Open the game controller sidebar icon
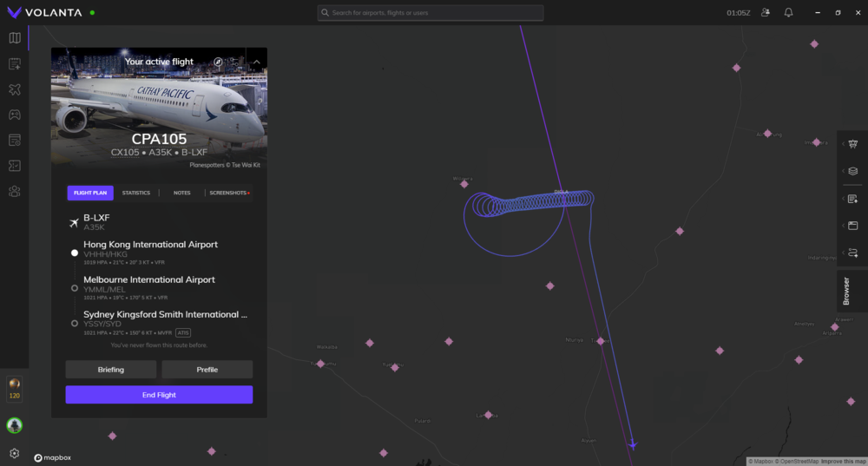The image size is (868, 466). pyautogui.click(x=14, y=115)
